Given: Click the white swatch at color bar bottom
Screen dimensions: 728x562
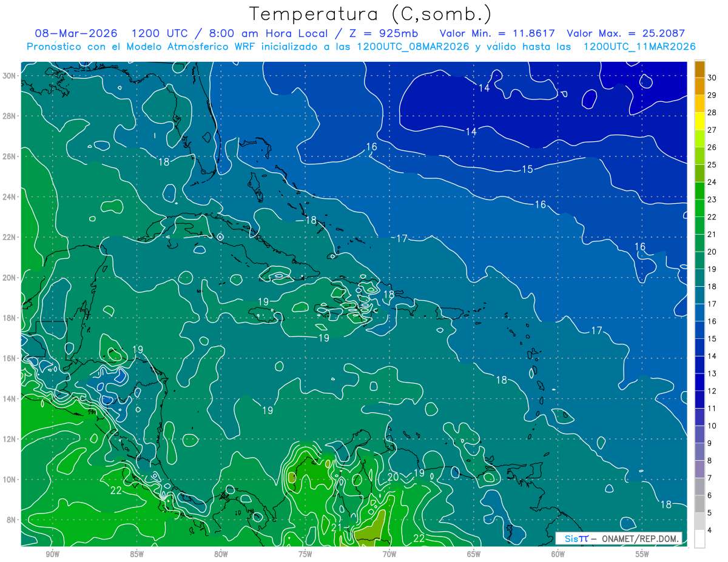Looking at the screenshot, I should (x=699, y=539).
